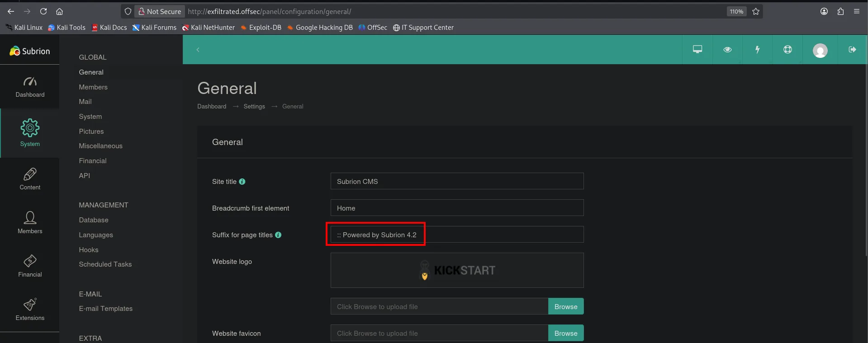
Task: Open the Hooks management item
Action: (89, 250)
